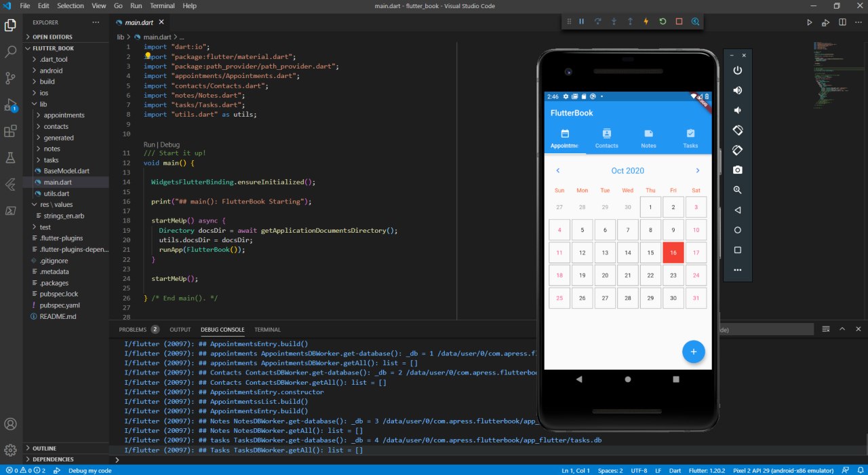868x475 pixels.
Task: Open the Run and Debug view
Action: 10,105
